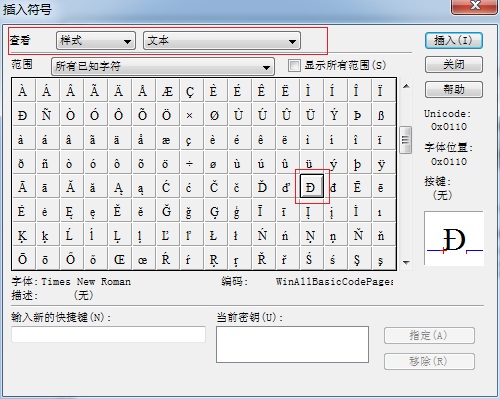Click the WinAllBasicCodePage encoding text
Image resolution: width=500 pixels, height=399 pixels.
[335, 282]
